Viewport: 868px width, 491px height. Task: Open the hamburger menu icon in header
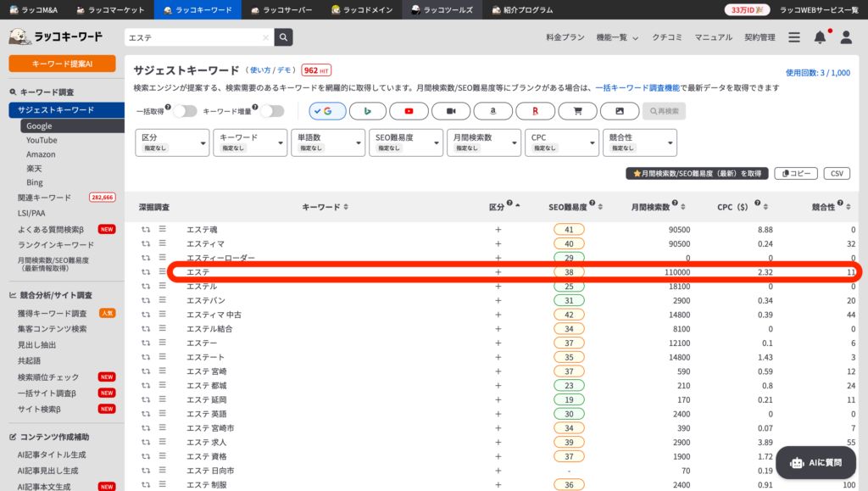click(794, 37)
